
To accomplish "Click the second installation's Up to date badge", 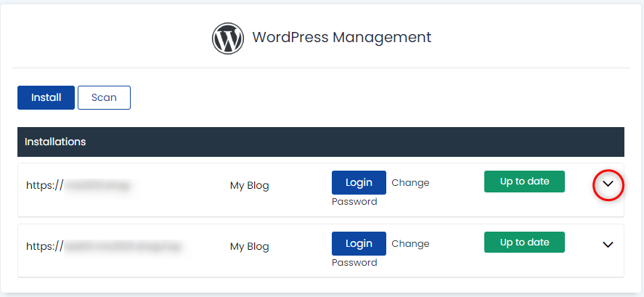I will [524, 243].
